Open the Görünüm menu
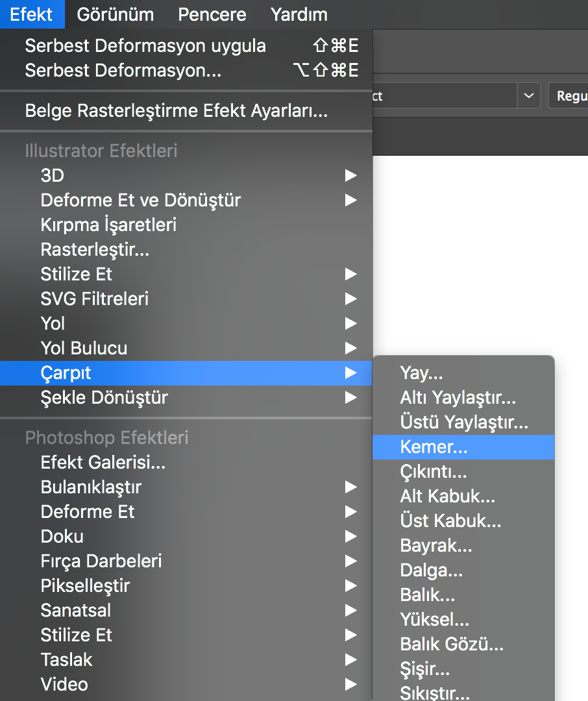This screenshot has height=701, width=588. click(x=116, y=14)
